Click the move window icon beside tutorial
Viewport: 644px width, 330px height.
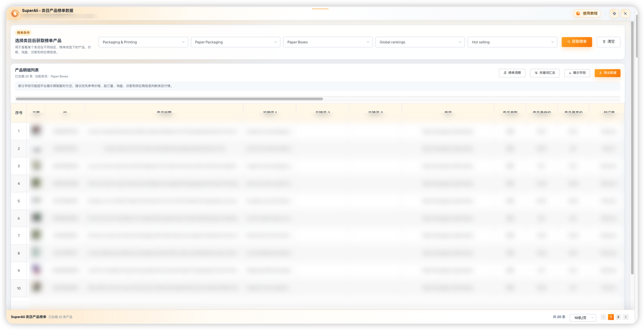(614, 14)
